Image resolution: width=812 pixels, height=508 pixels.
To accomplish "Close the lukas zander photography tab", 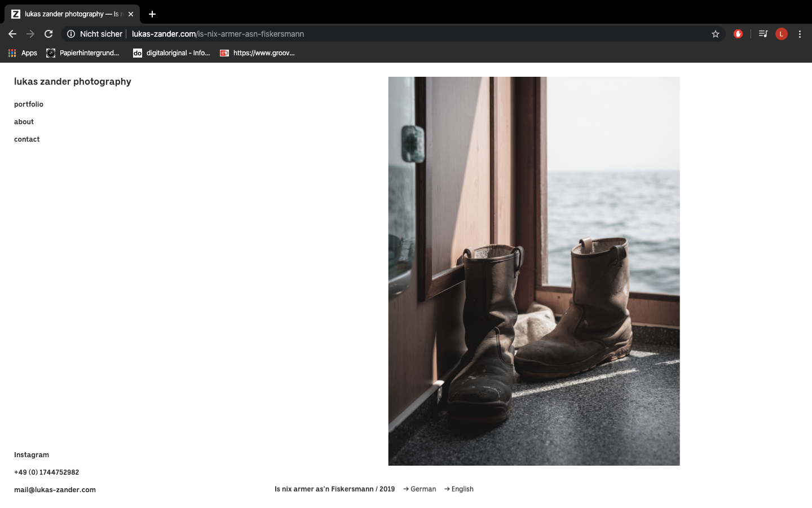I will 131,14.
